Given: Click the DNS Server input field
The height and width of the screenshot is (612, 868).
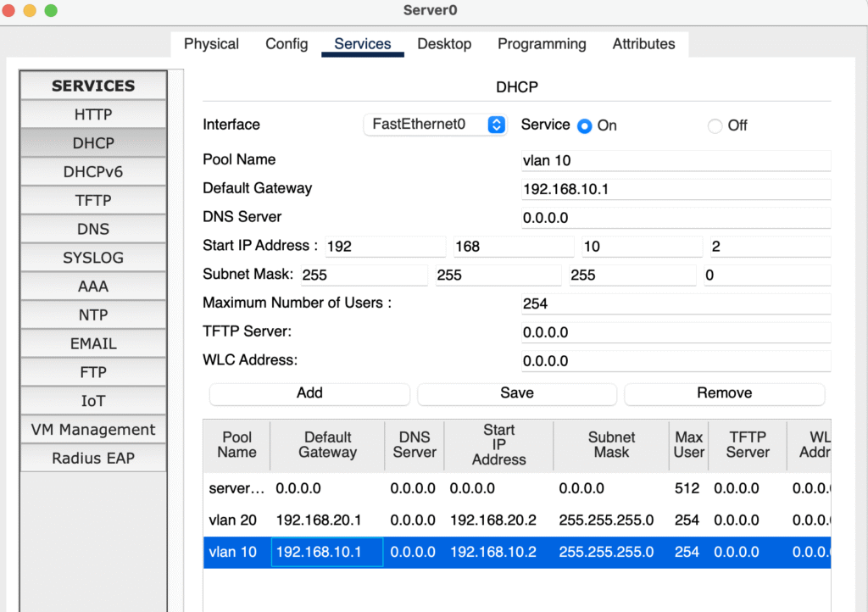Looking at the screenshot, I should coord(676,218).
